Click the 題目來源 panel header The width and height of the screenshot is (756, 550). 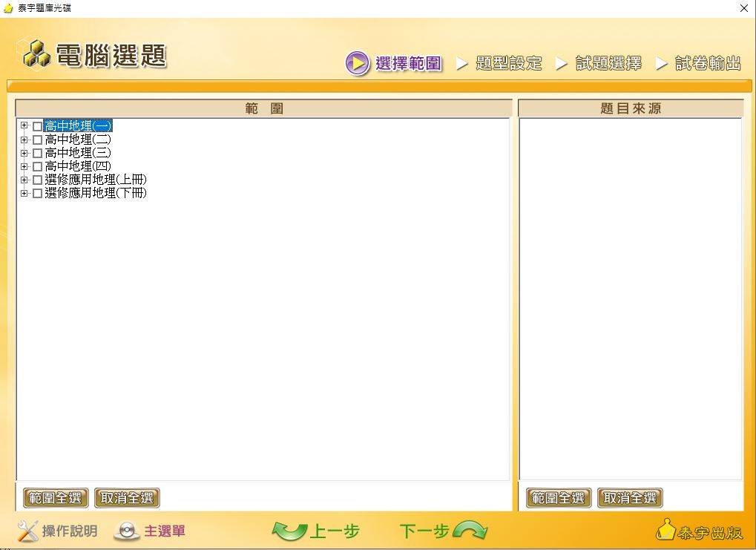pyautogui.click(x=631, y=108)
